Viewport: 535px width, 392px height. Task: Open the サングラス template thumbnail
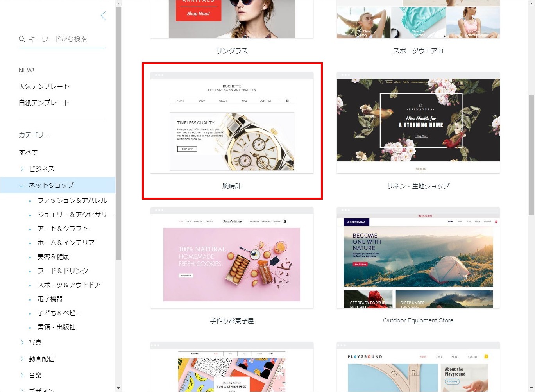pyautogui.click(x=232, y=19)
